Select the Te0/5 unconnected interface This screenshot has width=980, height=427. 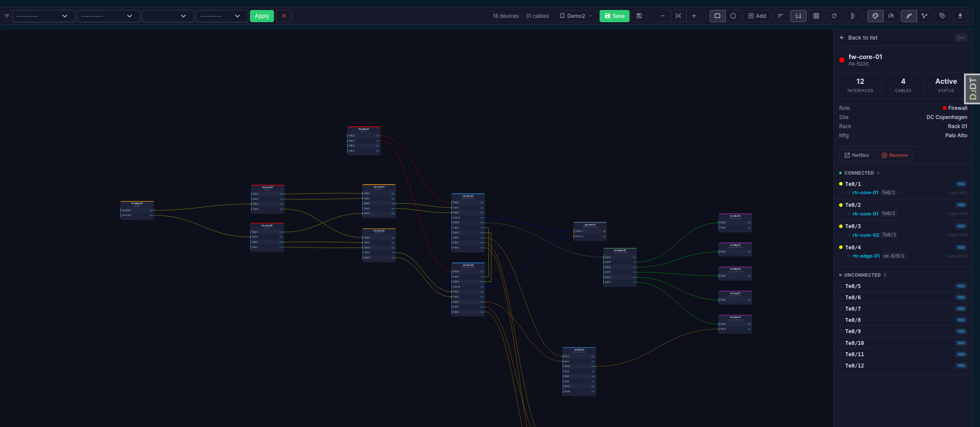[903, 286]
